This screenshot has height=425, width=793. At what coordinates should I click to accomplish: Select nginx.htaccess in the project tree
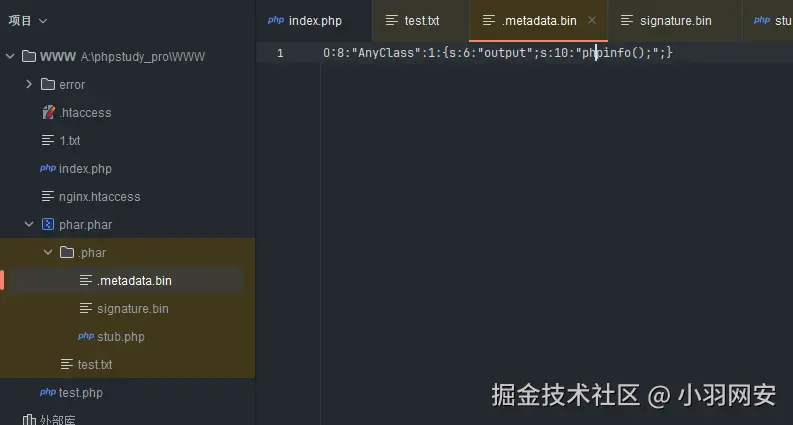100,197
